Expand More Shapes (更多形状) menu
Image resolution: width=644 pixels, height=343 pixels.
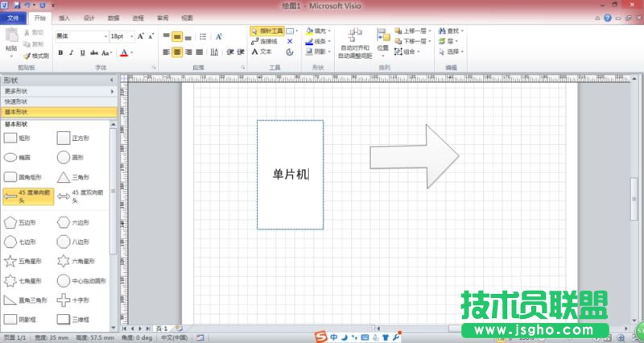click(59, 91)
